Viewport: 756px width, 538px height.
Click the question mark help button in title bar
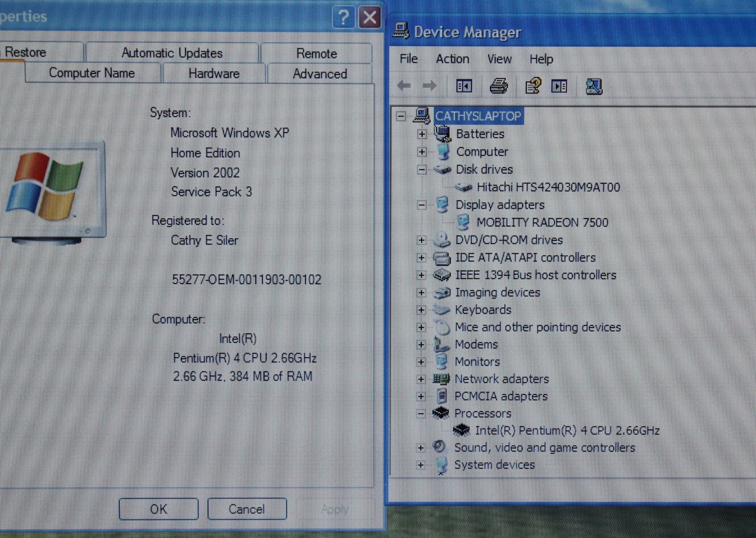(344, 18)
